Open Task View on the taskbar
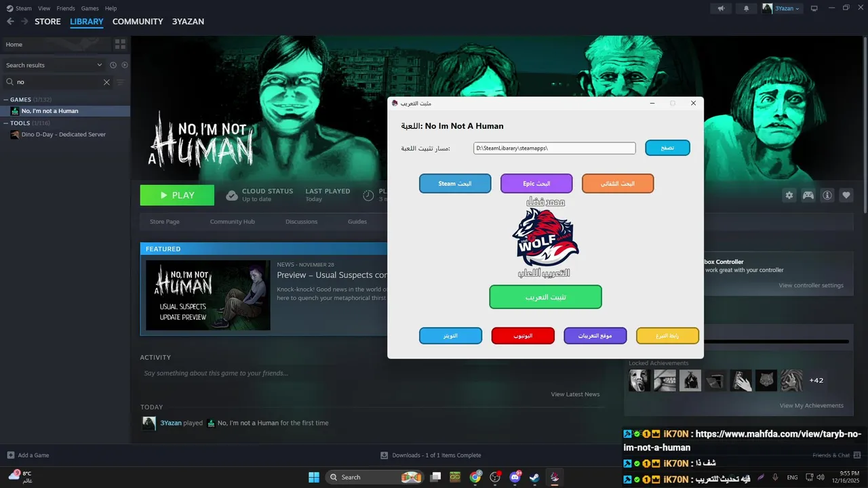868x488 pixels. tap(435, 477)
